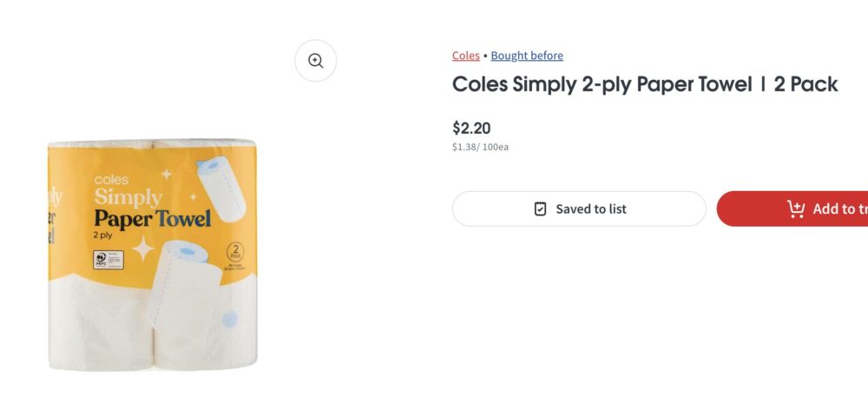Click the product title Coles Simply Paper Towel

click(644, 84)
